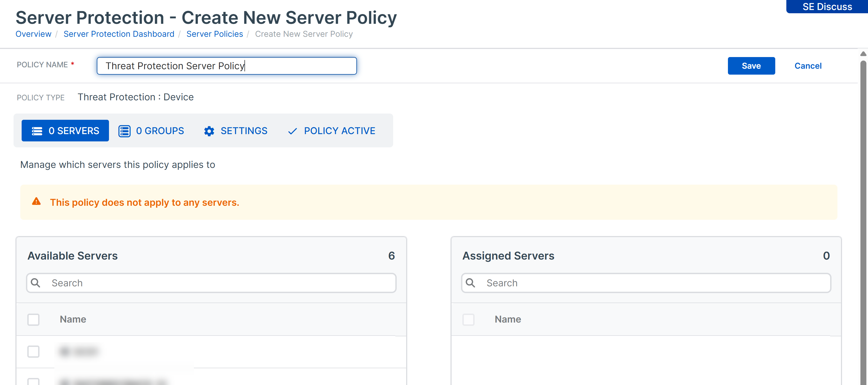The width and height of the screenshot is (868, 385).
Task: Click the Assigned Servers search box
Action: pyautogui.click(x=646, y=283)
